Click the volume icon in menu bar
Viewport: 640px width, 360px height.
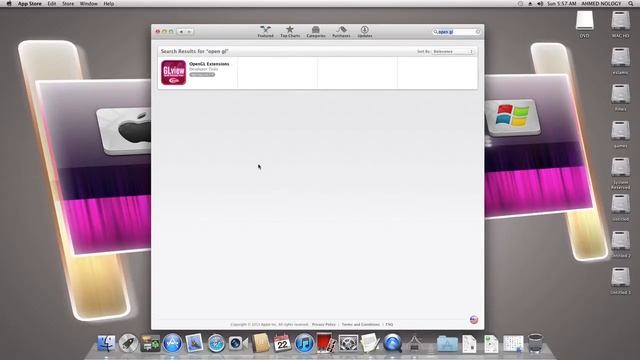(540, 3)
